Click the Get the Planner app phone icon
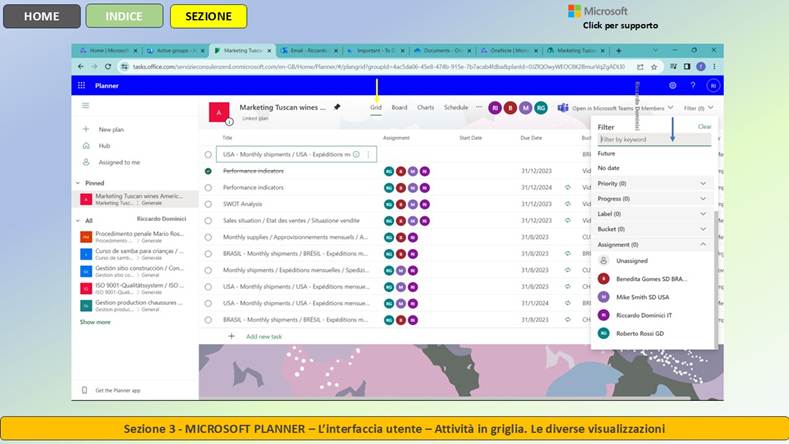This screenshot has height=444, width=789. [x=85, y=390]
